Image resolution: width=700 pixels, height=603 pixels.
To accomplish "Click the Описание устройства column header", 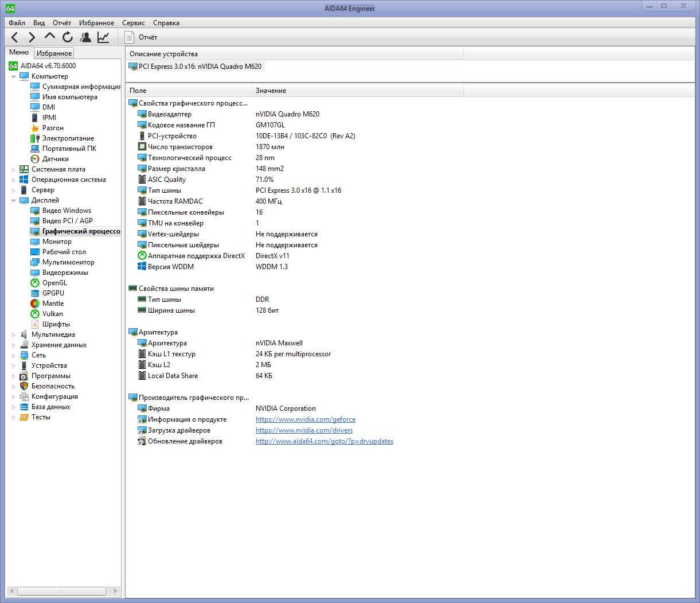I will 294,53.
